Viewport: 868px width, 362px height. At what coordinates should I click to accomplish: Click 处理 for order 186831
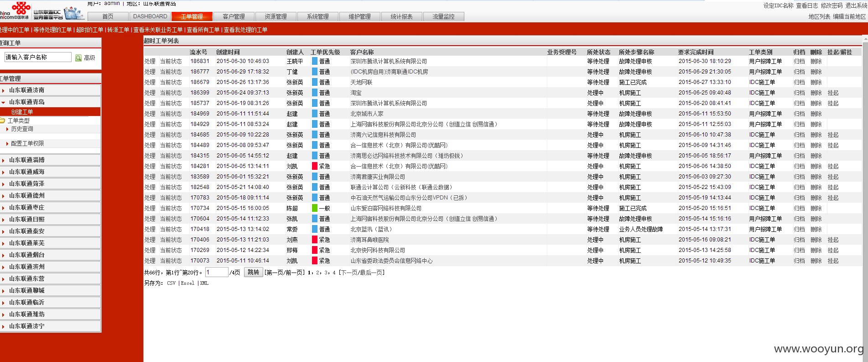(150, 61)
